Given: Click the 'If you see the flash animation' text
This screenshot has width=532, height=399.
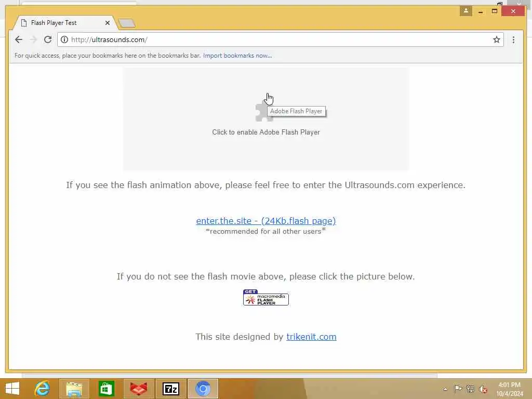Looking at the screenshot, I should [x=265, y=185].
